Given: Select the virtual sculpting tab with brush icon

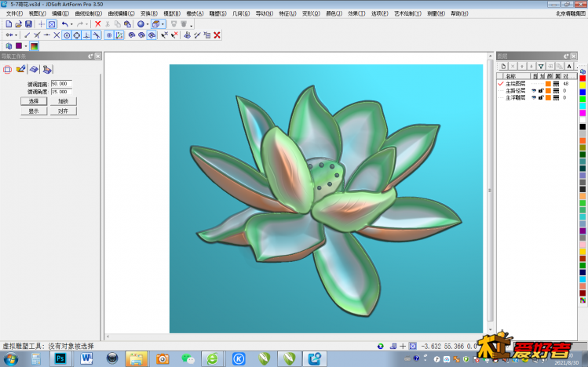Looking at the screenshot, I should click(21, 69).
